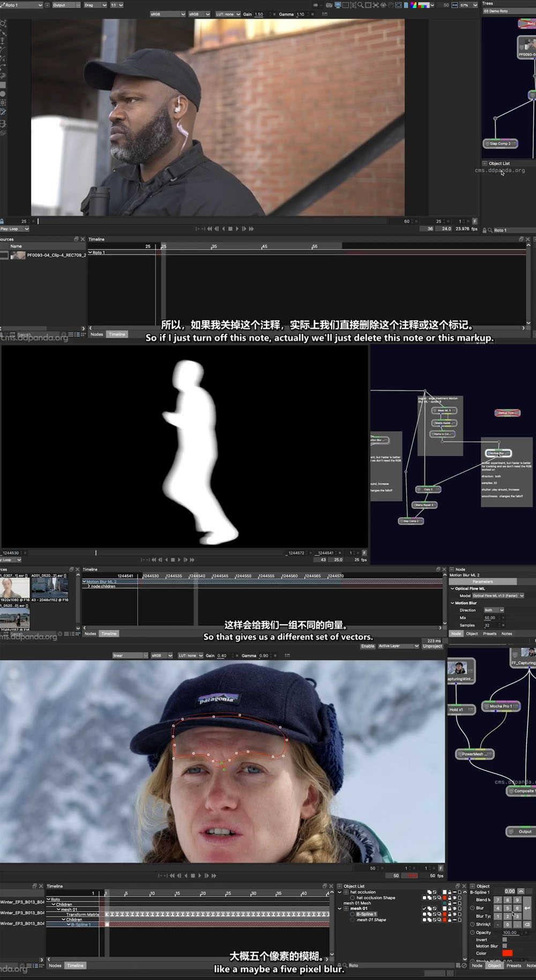The image size is (536, 980).
Task: Select the Matte Repair 2 node
Action: (x=425, y=505)
